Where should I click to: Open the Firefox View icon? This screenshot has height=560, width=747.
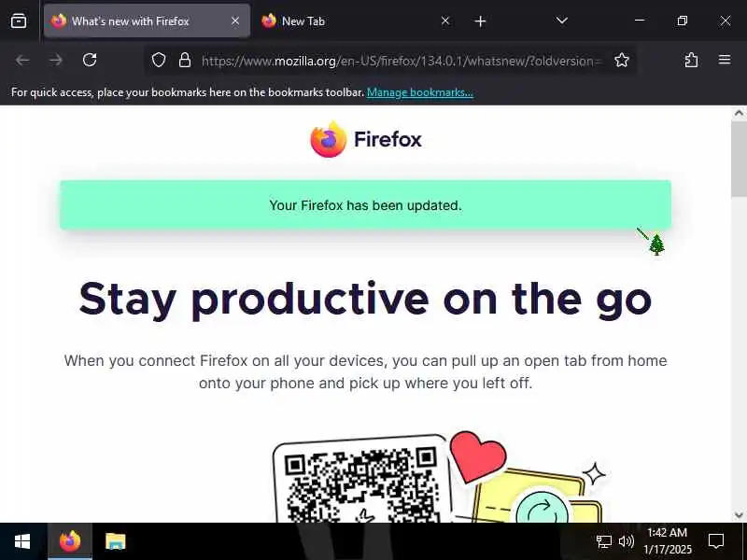pos(19,21)
